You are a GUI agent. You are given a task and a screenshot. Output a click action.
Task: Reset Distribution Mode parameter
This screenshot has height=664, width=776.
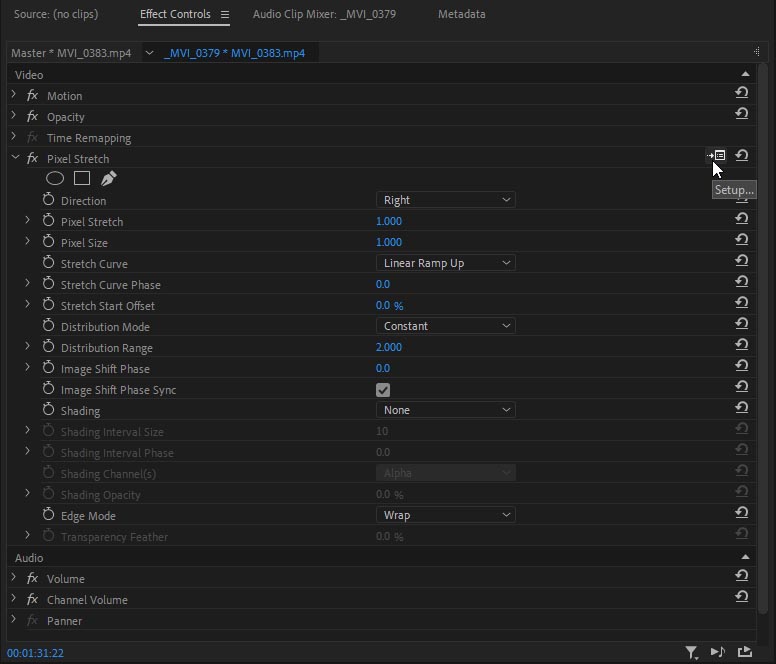coord(741,324)
